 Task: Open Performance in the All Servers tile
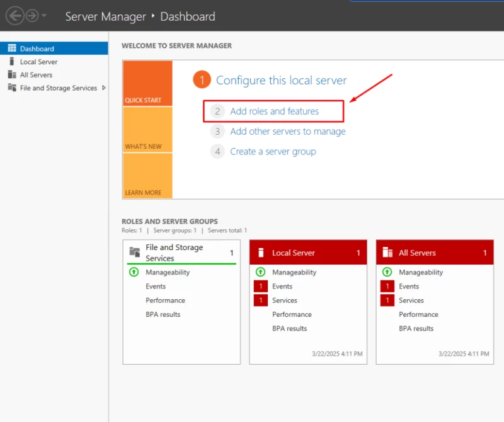click(418, 314)
